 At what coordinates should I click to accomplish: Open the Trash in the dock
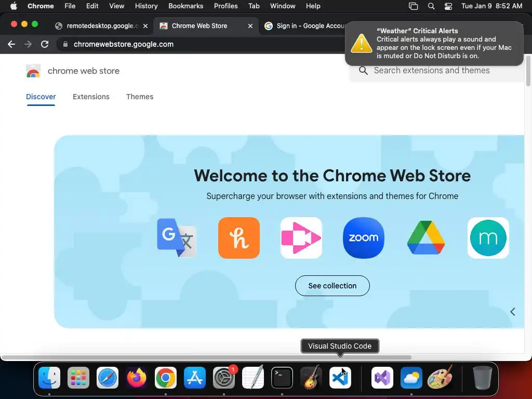click(x=483, y=378)
